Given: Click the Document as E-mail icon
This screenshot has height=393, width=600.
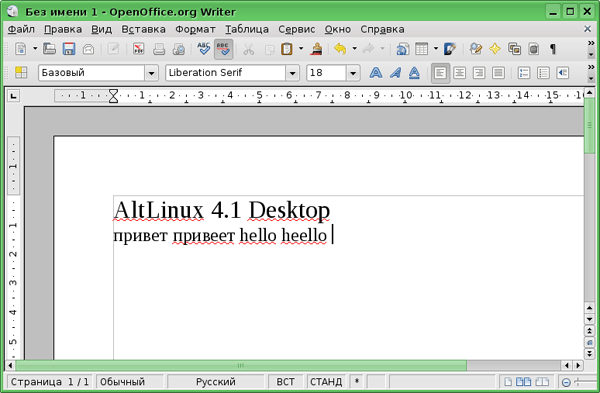Looking at the screenshot, I should point(88,49).
